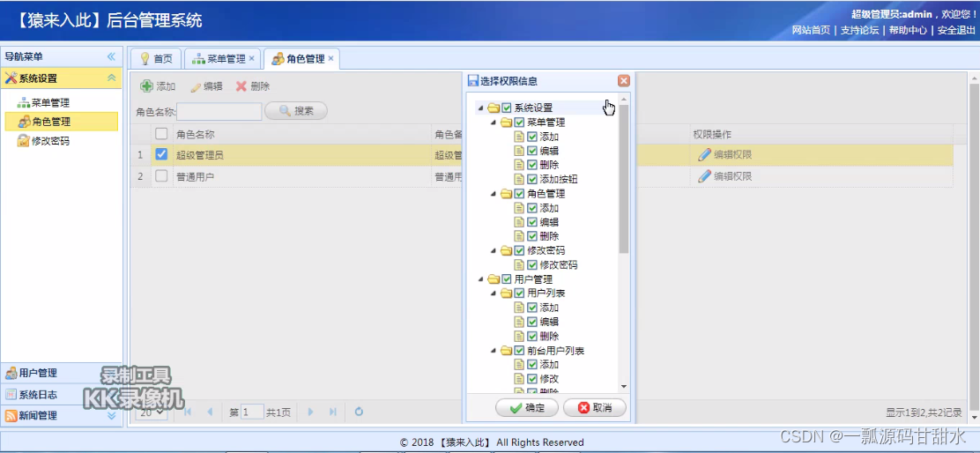Click pencil icon for 超级管理员 编辑权限
Screen dimensions: 980x453
coord(704,154)
